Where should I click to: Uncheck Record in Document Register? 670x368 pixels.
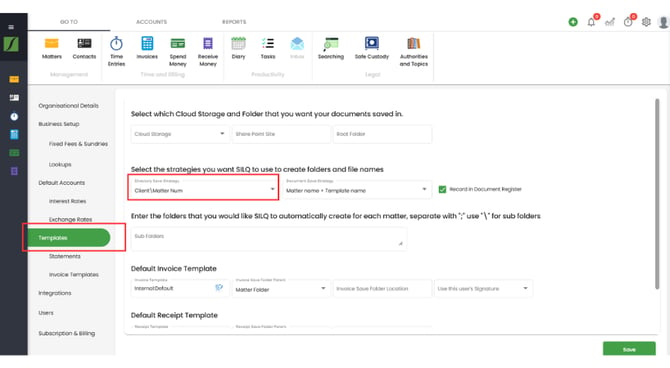click(442, 189)
